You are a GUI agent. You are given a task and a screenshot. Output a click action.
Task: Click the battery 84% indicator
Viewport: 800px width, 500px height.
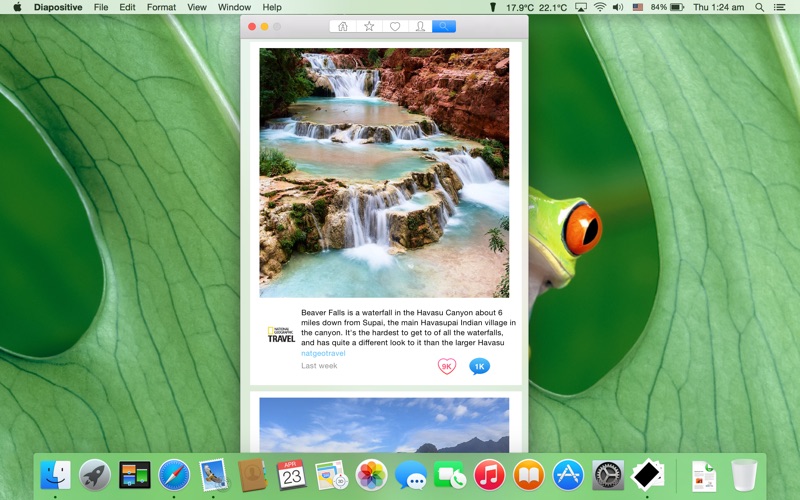pyautogui.click(x=667, y=7)
